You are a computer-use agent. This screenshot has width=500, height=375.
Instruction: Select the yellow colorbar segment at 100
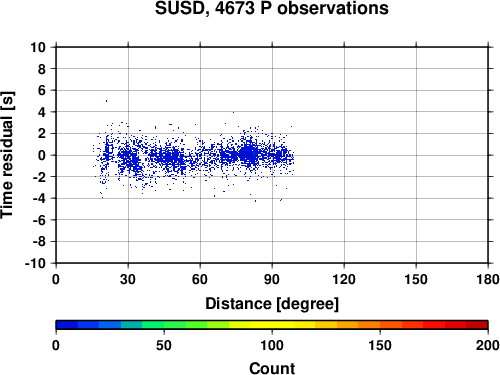click(x=272, y=324)
